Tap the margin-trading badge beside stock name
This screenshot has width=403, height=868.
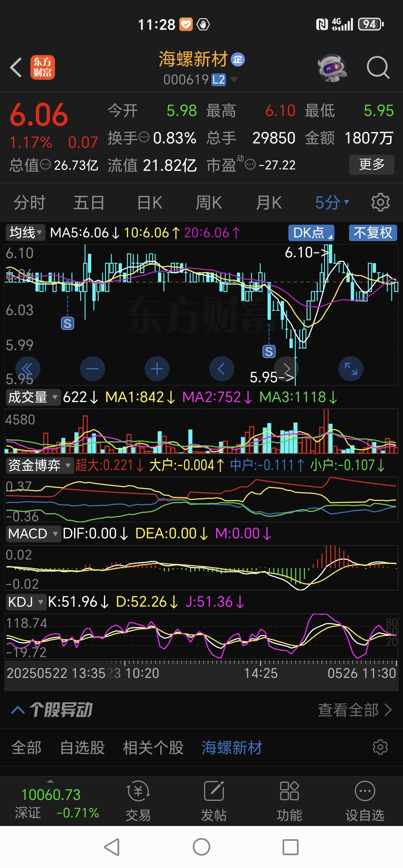tap(238, 59)
